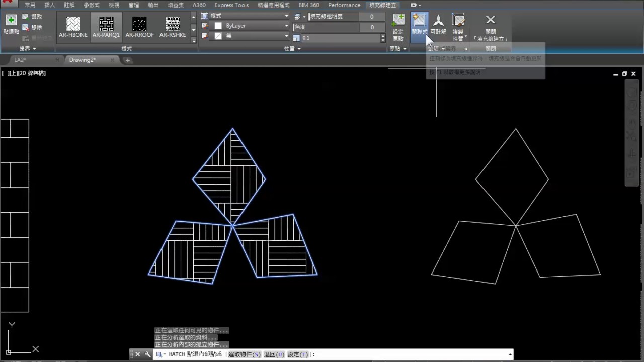Click the 退回(U) command option
The width and height of the screenshot is (644, 362).
[274, 354]
